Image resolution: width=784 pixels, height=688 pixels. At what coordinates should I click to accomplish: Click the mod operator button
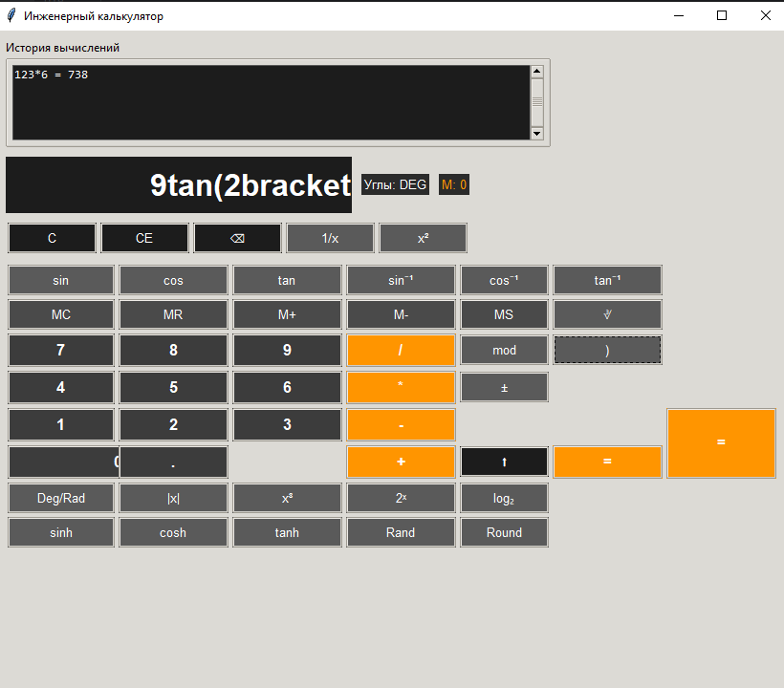pos(504,351)
